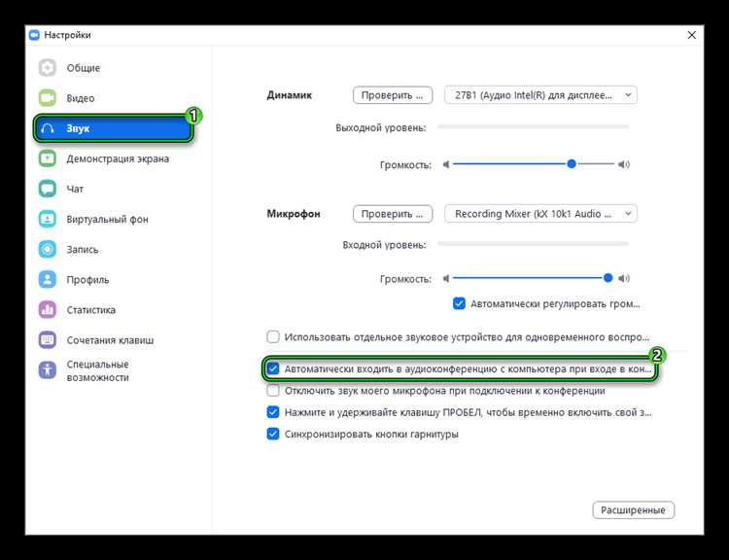Switch to the Профиль section
The height and width of the screenshot is (560, 729).
(x=87, y=280)
